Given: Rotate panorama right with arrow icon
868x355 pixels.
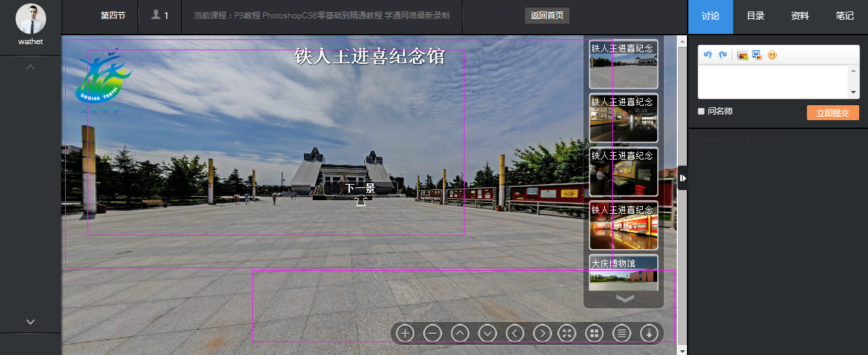Looking at the screenshot, I should coord(542,333).
